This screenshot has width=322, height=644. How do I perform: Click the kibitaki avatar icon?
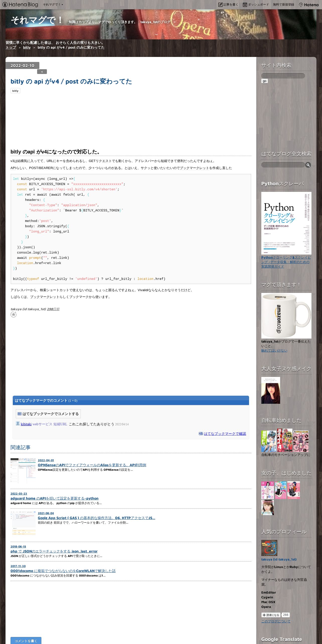click(x=18, y=423)
